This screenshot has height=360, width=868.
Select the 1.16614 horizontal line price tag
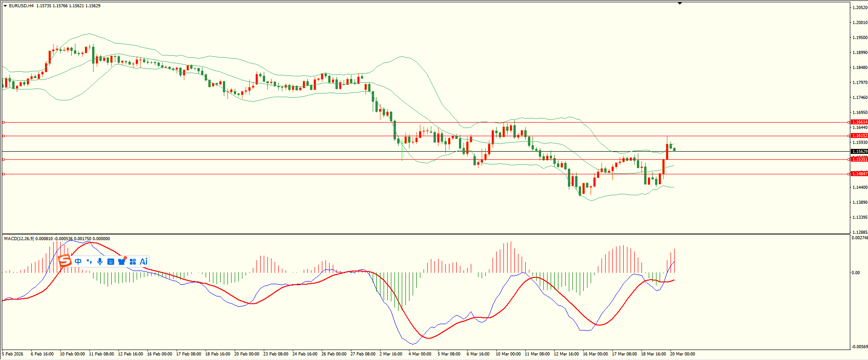click(x=859, y=122)
